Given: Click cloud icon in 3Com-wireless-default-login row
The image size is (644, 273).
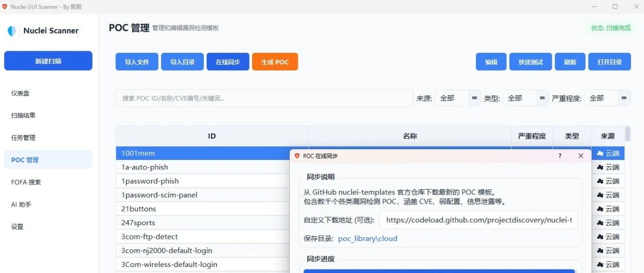Looking at the screenshot, I should point(600,264).
